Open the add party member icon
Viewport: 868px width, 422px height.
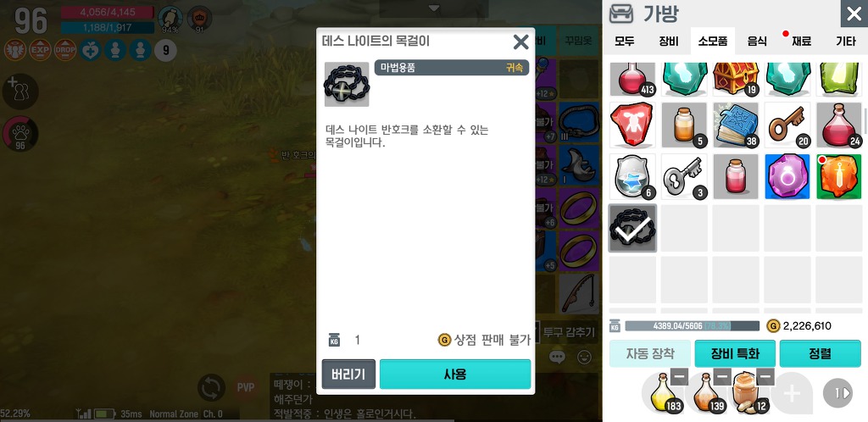click(x=20, y=92)
